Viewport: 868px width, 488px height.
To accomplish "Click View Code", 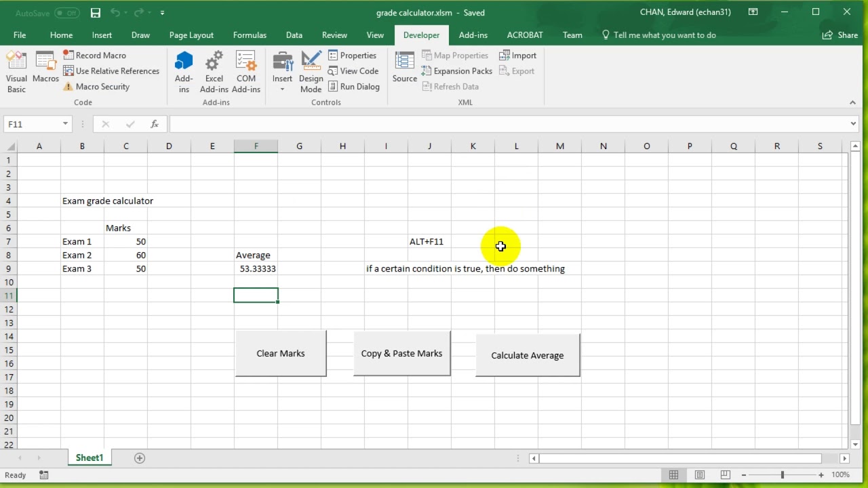I will [353, 71].
